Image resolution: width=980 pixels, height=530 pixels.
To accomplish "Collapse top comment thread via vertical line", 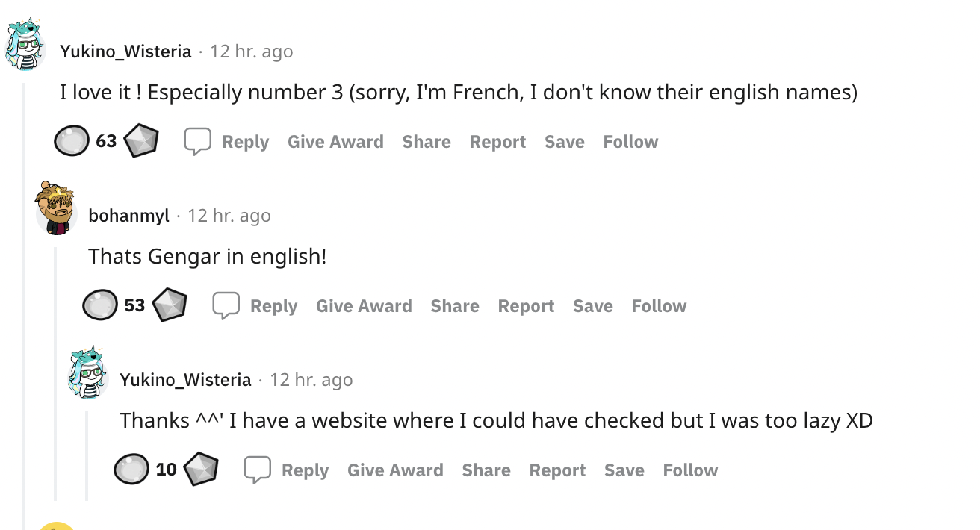I will click(x=25, y=299).
